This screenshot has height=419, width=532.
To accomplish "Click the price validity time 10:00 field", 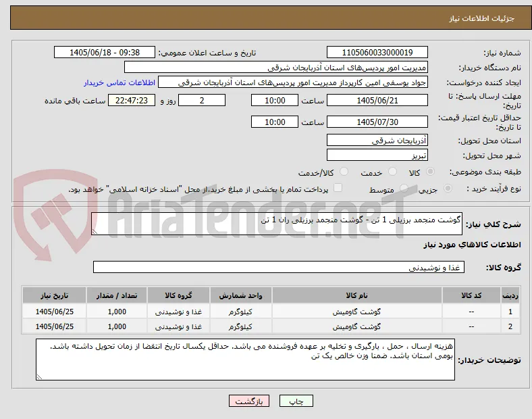I will (275, 122).
